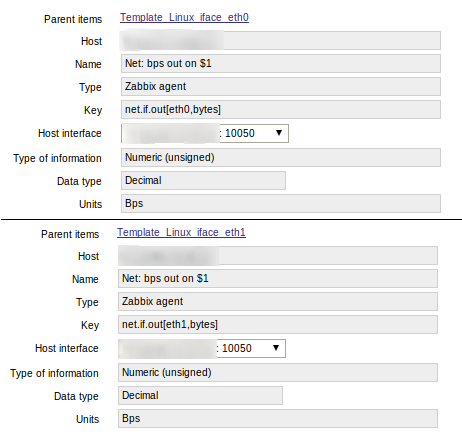Click the dropdown arrow beside 10050 in bottom section
Screen dimensions: 462x438
click(x=276, y=348)
